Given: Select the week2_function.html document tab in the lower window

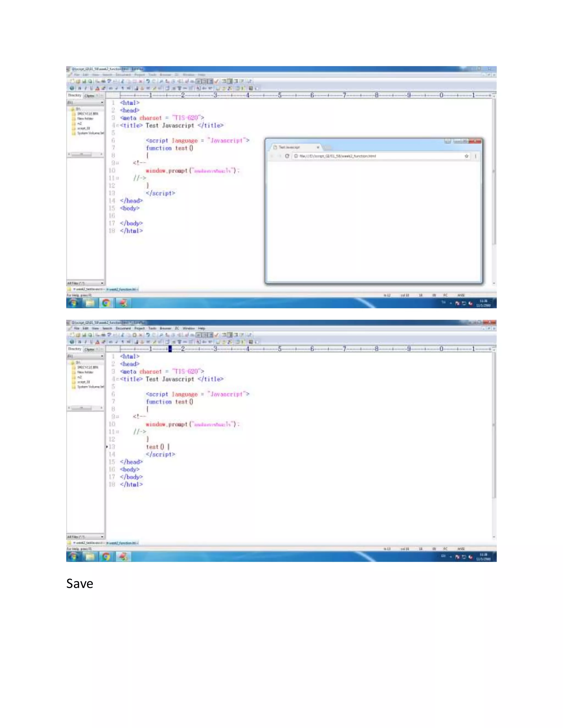Looking at the screenshot, I should [122, 543].
